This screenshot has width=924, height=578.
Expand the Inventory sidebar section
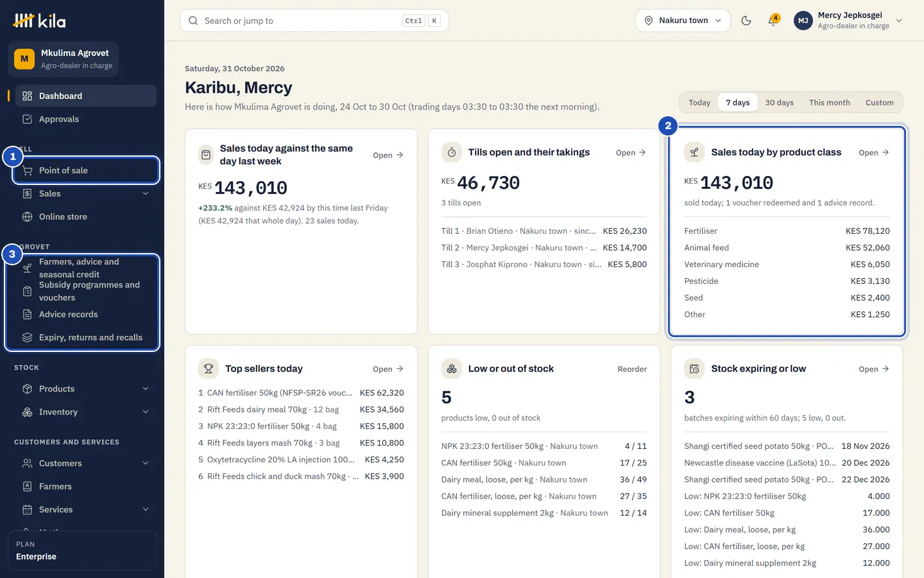pyautogui.click(x=86, y=412)
